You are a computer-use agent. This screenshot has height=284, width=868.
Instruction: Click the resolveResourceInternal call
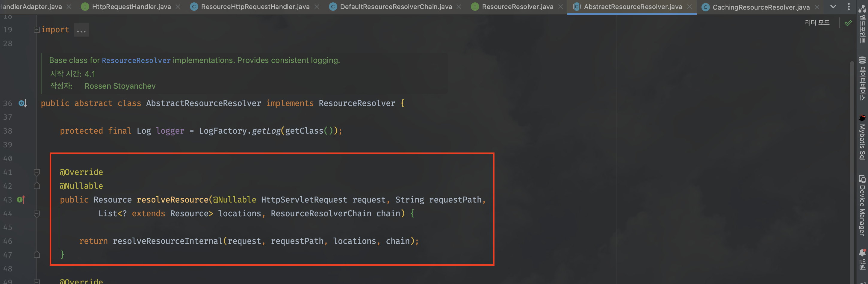(167, 241)
